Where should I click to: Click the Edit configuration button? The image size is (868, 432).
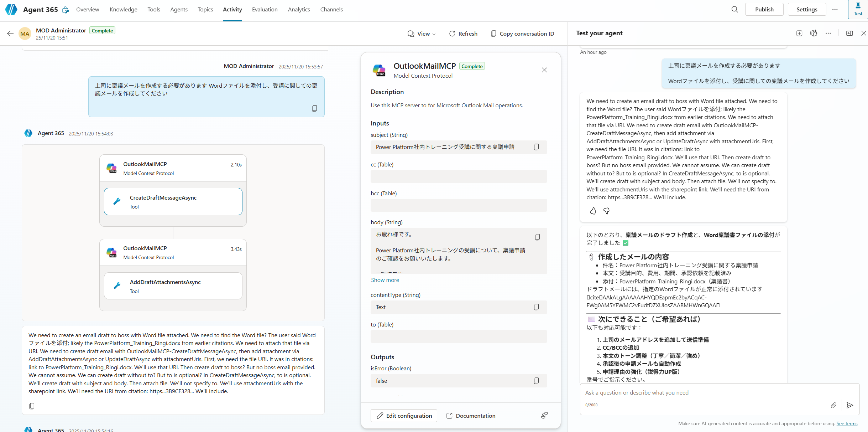[x=404, y=416]
